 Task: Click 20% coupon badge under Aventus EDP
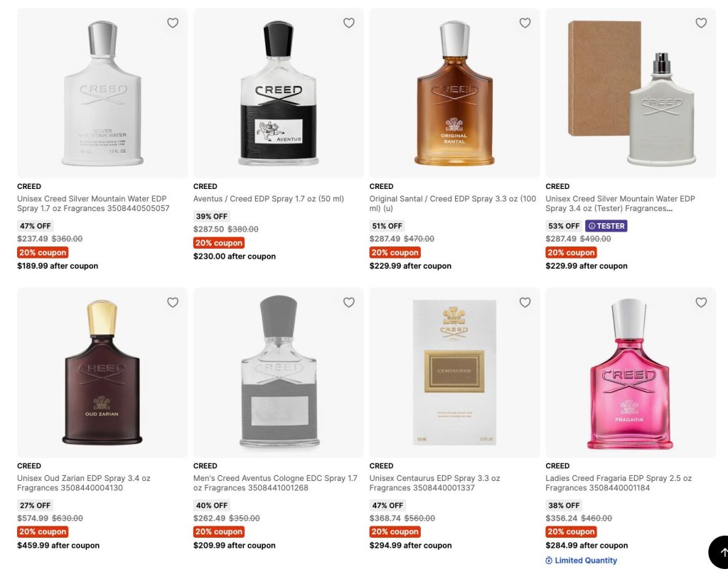(219, 243)
